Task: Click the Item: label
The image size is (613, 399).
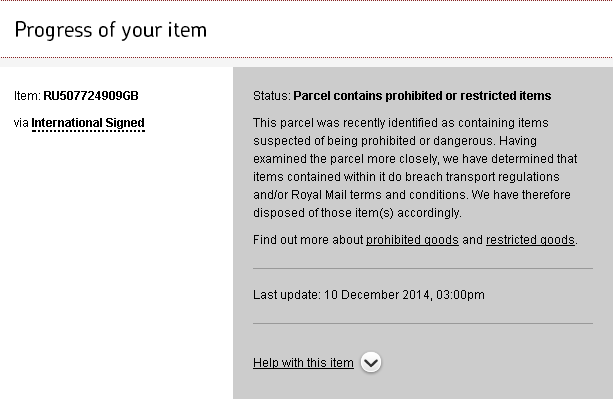Action: [x=27, y=96]
